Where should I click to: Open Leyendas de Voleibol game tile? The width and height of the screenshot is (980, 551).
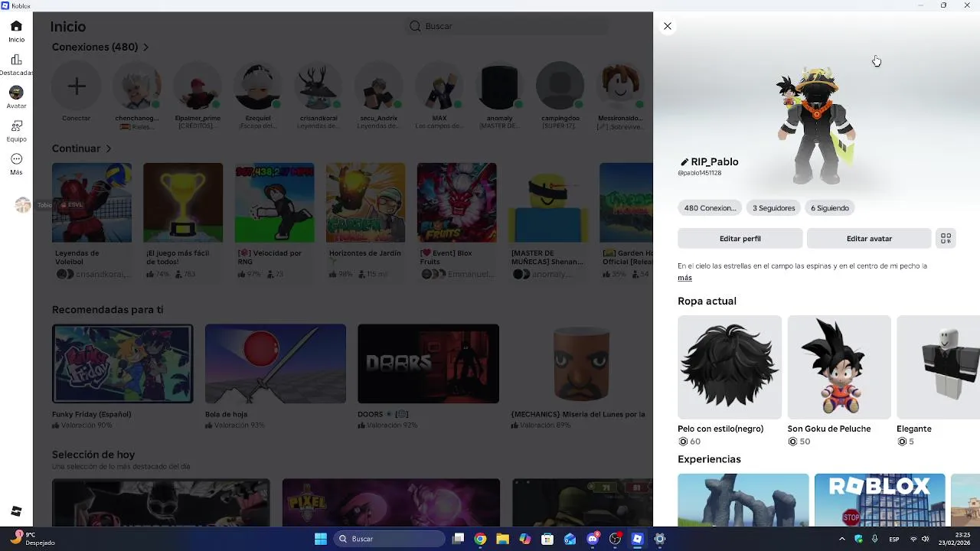point(92,203)
